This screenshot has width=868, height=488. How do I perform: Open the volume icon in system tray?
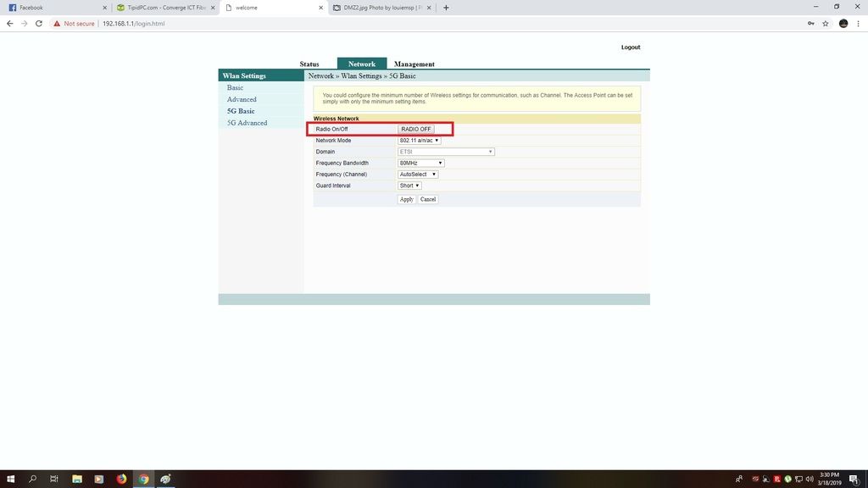(x=810, y=479)
